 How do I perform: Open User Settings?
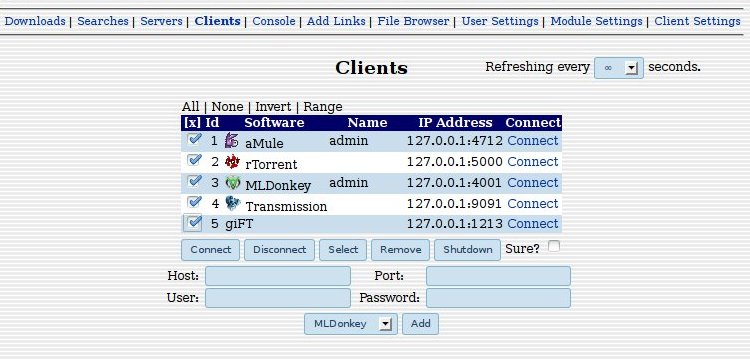point(500,21)
